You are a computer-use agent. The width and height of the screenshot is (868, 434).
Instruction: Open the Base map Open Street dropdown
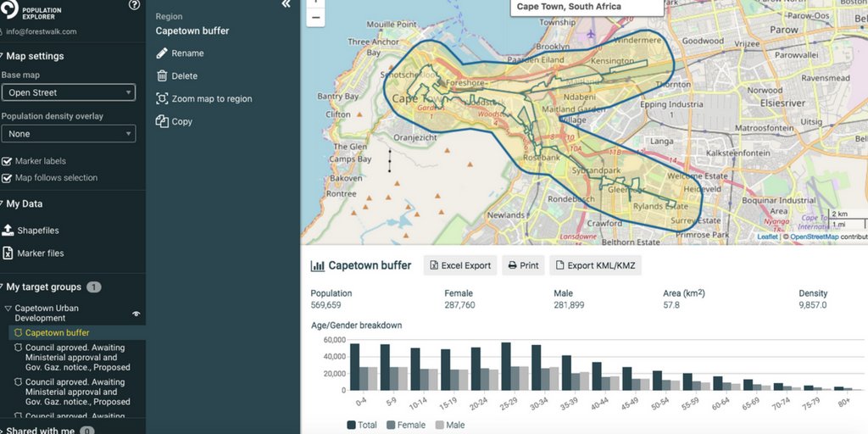pyautogui.click(x=69, y=92)
